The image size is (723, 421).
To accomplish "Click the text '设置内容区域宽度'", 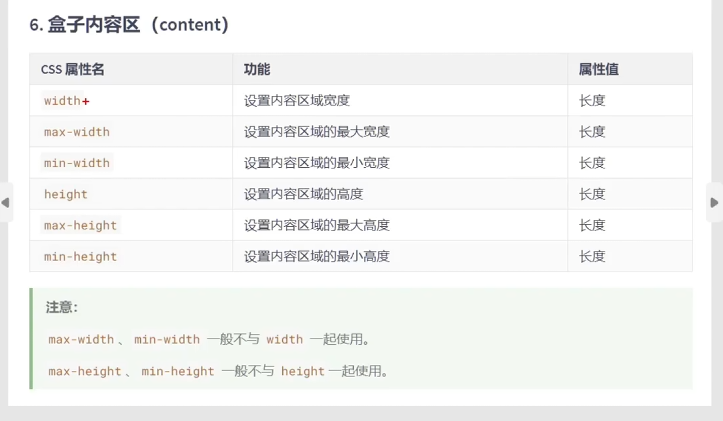I will [297, 101].
